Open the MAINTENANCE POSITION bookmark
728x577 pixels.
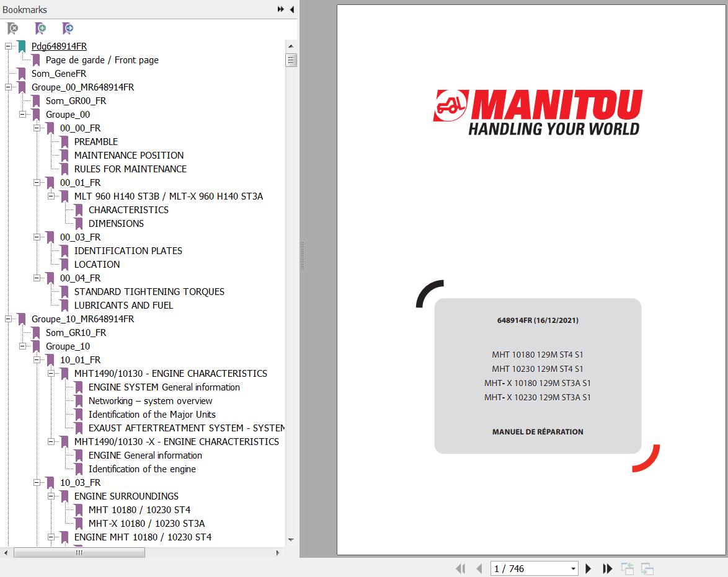(x=129, y=156)
